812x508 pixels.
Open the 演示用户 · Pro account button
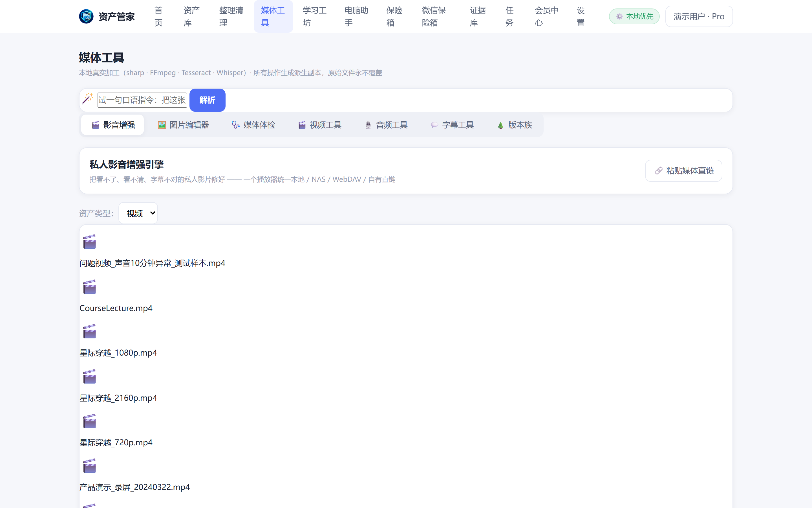tap(699, 16)
